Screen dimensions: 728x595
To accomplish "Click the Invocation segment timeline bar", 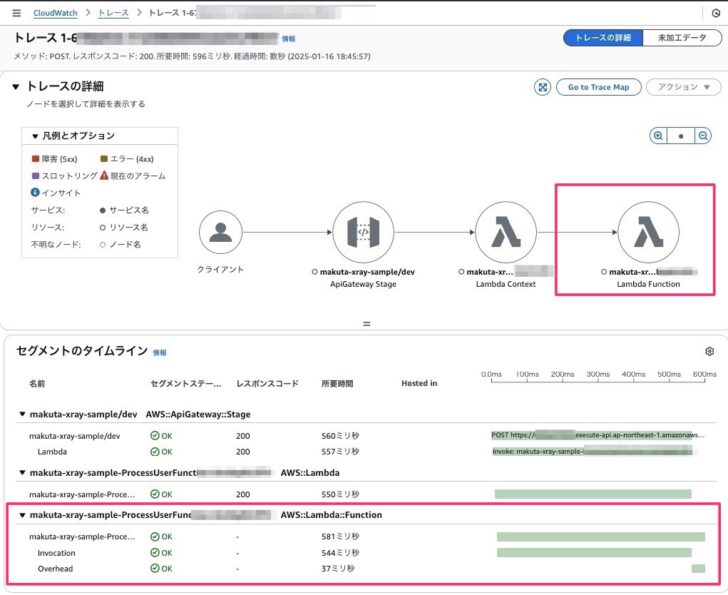I will tap(594, 552).
